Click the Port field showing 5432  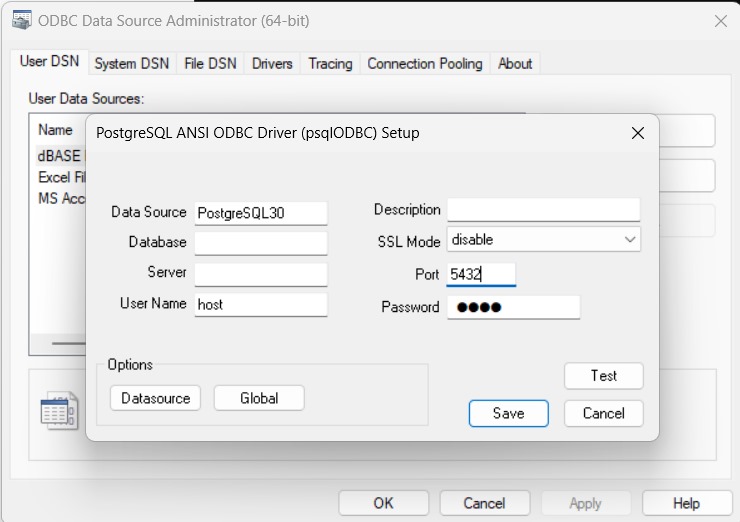(x=481, y=274)
